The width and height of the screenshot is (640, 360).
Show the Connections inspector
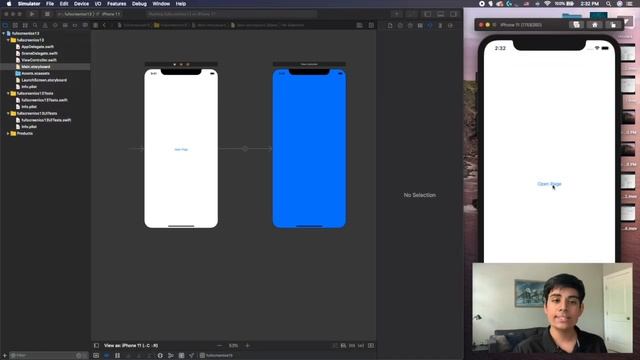pyautogui.click(x=450, y=25)
